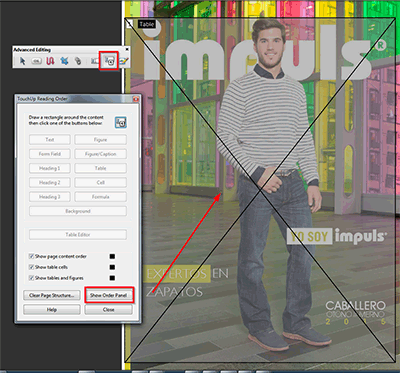The height and width of the screenshot is (373, 400).
Task: Open color swatch for table cells
Action: coord(112,267)
